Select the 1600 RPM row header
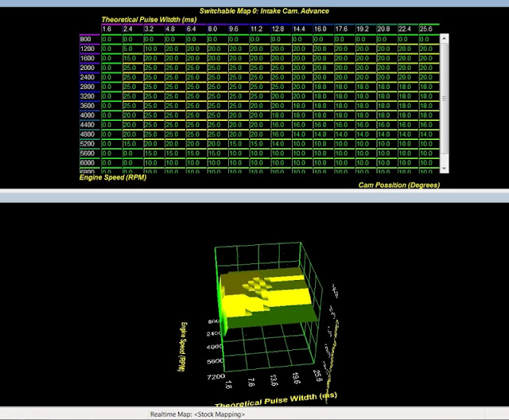The image size is (509, 420). click(x=90, y=58)
